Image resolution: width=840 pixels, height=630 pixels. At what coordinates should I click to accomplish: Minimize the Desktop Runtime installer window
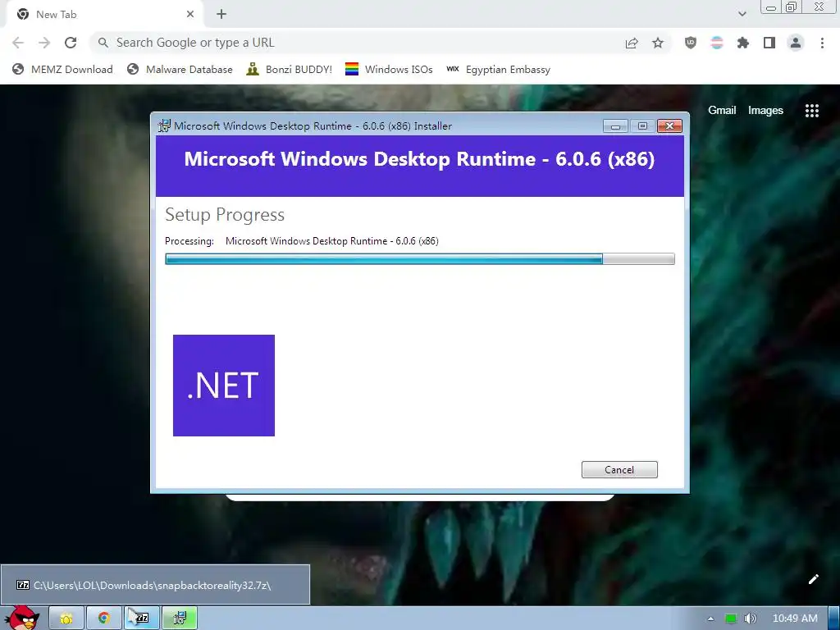pos(615,126)
